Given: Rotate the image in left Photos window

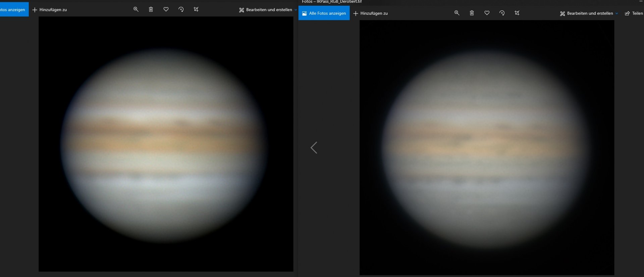Looking at the screenshot, I should click(181, 9).
